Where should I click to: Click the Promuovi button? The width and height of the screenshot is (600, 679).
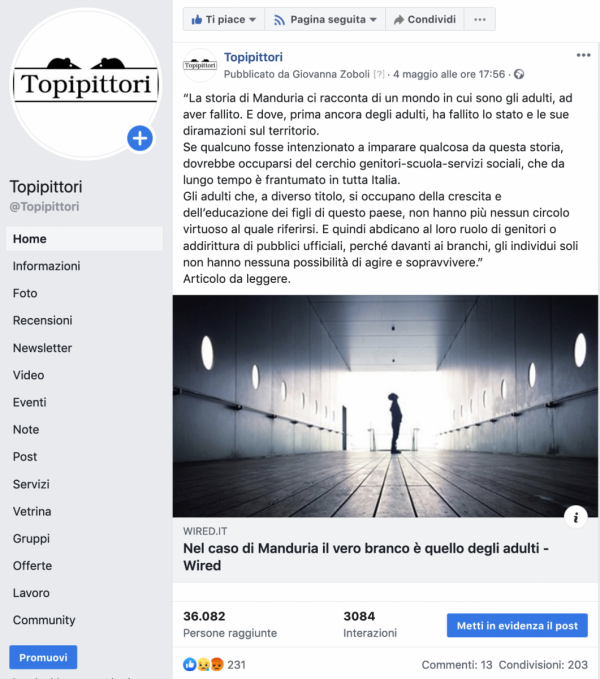point(43,657)
